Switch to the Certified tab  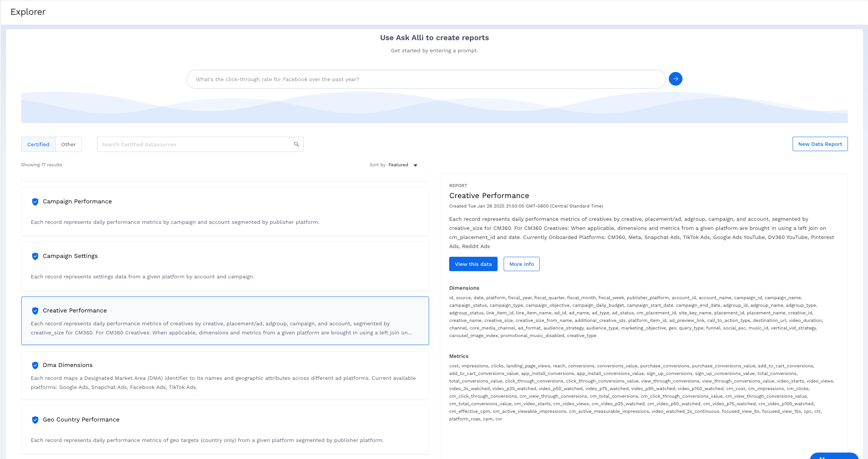pyautogui.click(x=38, y=144)
